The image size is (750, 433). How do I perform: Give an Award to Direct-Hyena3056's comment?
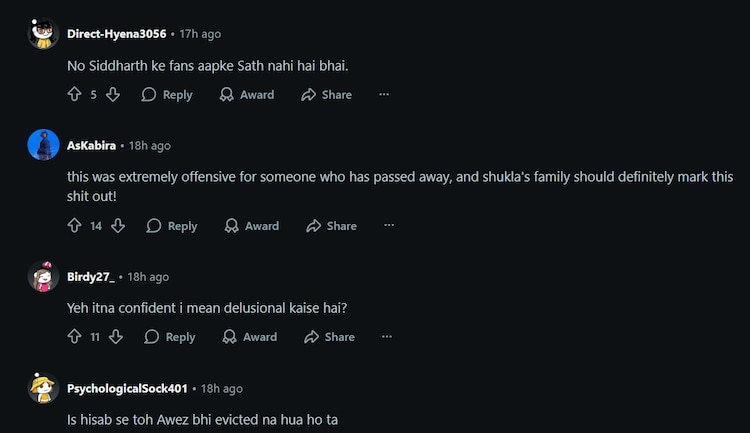(x=246, y=94)
